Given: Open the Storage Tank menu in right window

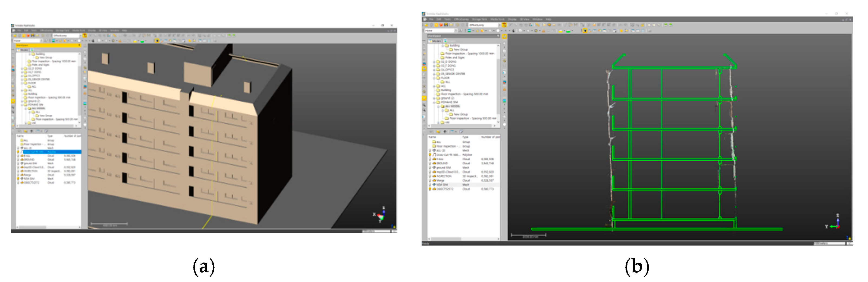Looking at the screenshot, I should click(479, 19).
